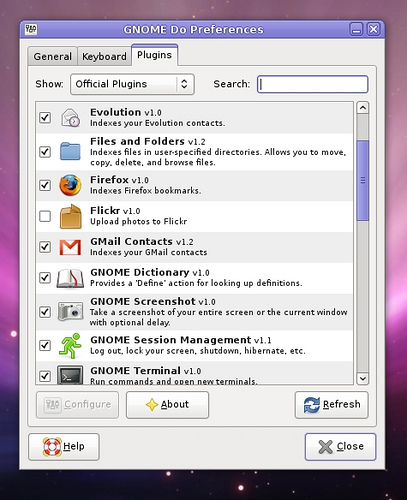Screen dimensions: 407x500
Task: Select 'GNOME Session Management v1.1' title
Action: tap(181, 340)
